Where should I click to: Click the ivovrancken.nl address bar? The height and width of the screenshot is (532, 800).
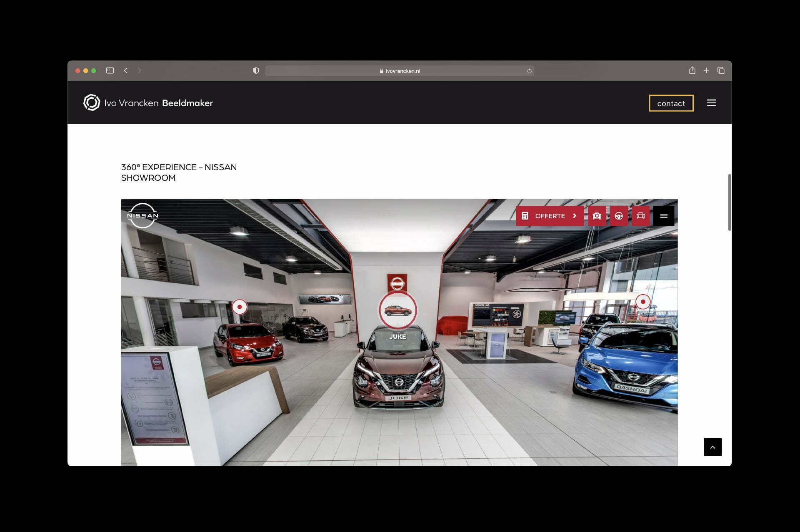pos(400,71)
